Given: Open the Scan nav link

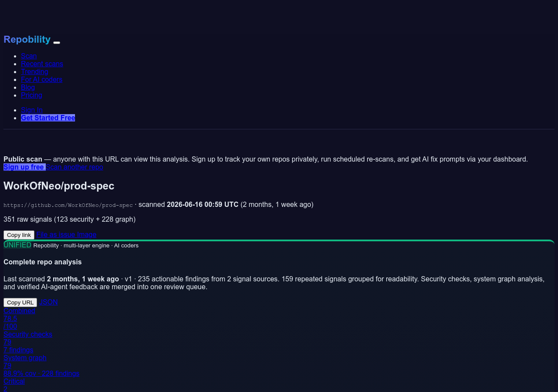Looking at the screenshot, I should pos(29,56).
